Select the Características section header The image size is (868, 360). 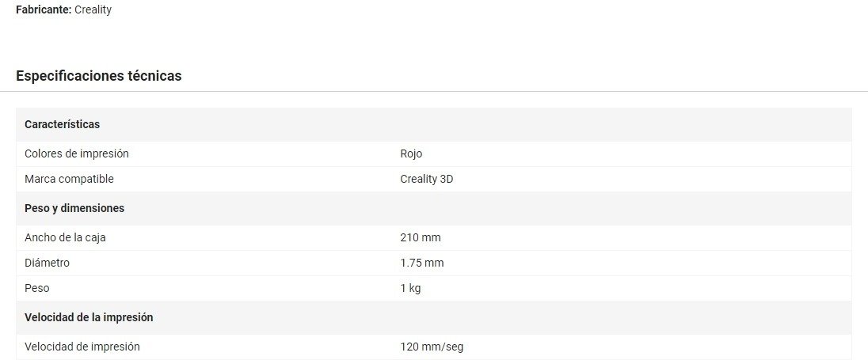pyautogui.click(x=62, y=124)
